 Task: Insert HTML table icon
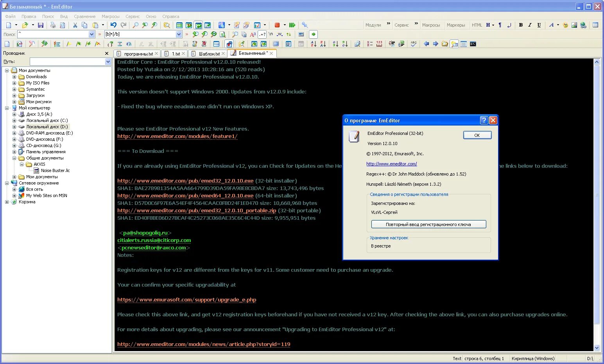click(x=595, y=25)
